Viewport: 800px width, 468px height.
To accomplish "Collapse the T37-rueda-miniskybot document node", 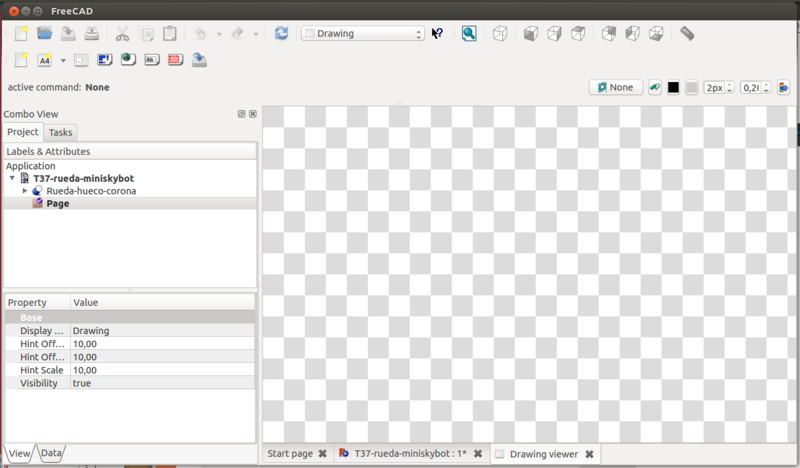I will [12, 178].
